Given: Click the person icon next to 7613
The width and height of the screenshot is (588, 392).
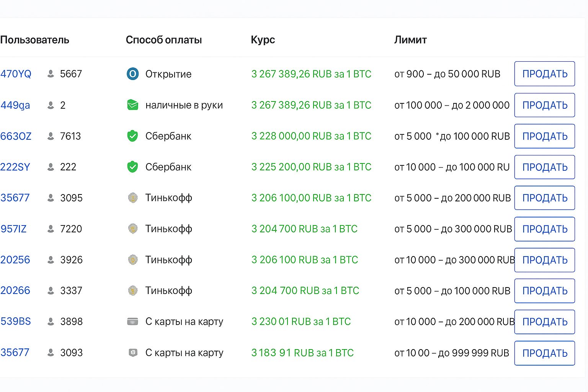Looking at the screenshot, I should (51, 136).
